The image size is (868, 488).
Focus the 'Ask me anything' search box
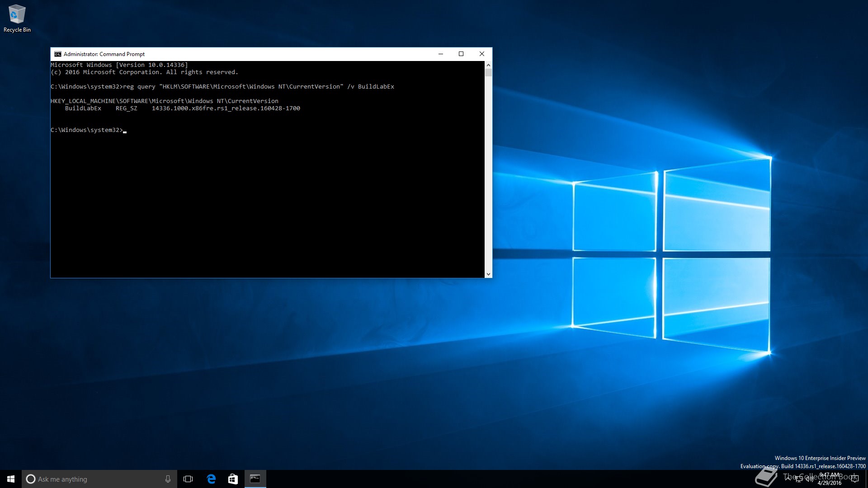(99, 479)
